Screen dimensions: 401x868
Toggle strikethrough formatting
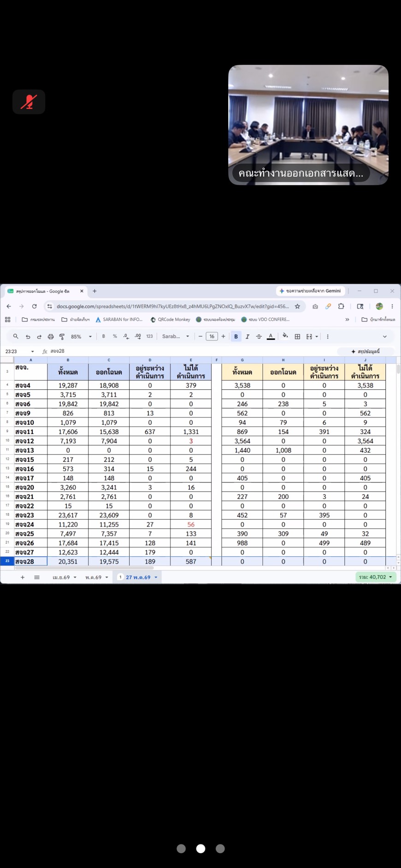pos(259,337)
